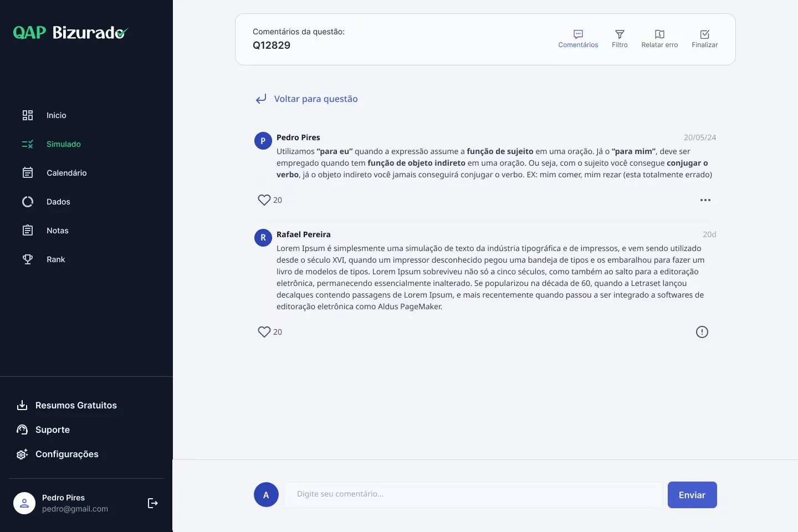
Task: Open Configurações settings link
Action: [x=67, y=454]
